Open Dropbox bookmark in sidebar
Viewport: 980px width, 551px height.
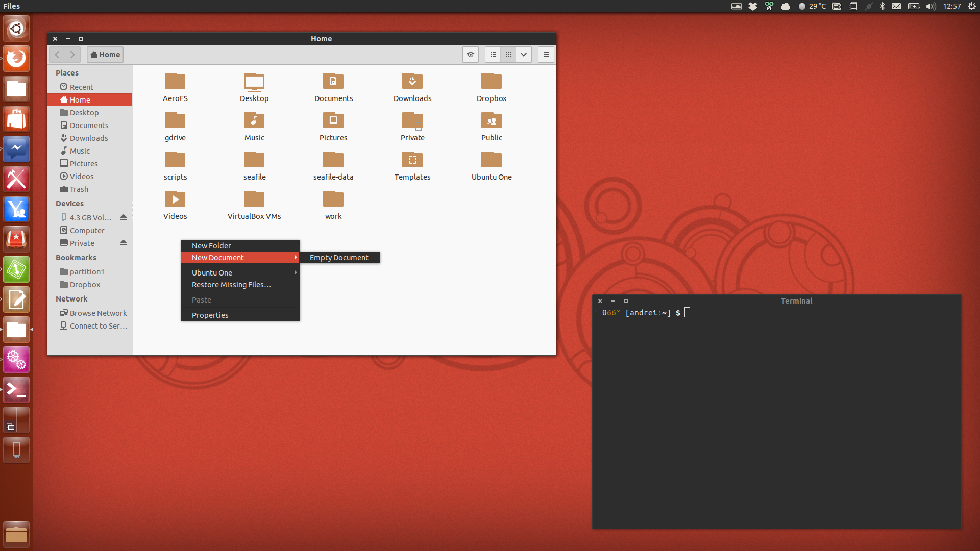tap(90, 285)
